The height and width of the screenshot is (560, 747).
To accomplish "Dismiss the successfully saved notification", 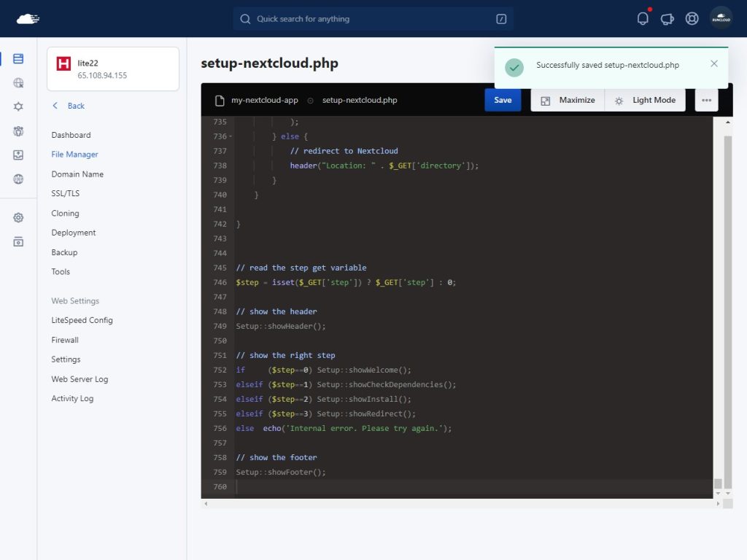I will 713,63.
